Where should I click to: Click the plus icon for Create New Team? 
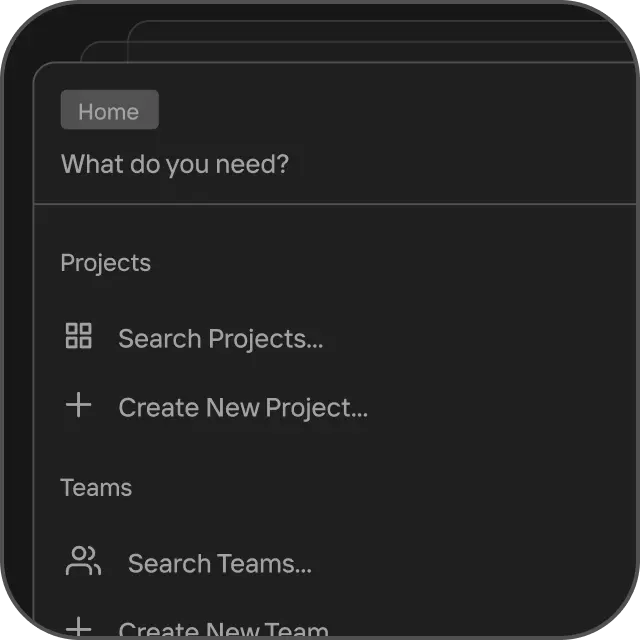pos(78,629)
